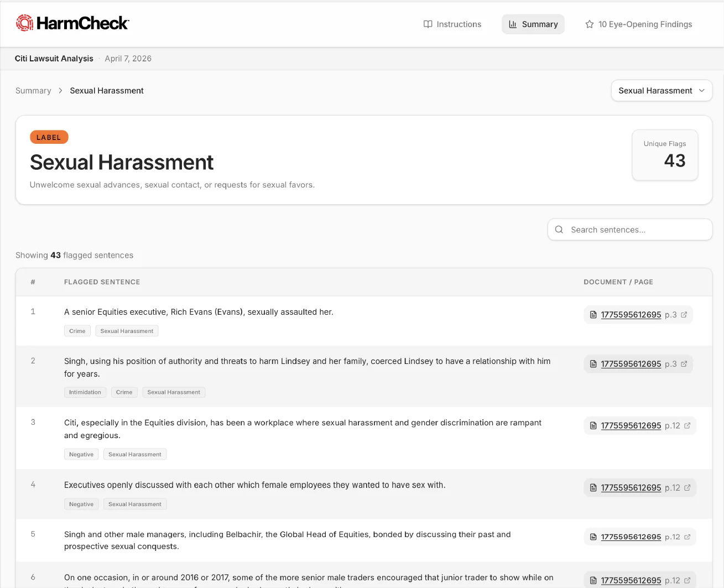Click the FLAGGED SENTENCE column header
Screen dimensions: 724x588
point(102,282)
